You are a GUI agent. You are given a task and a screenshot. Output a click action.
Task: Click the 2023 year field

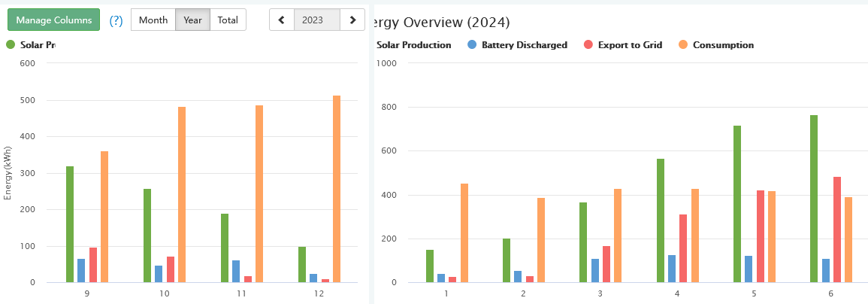click(316, 20)
